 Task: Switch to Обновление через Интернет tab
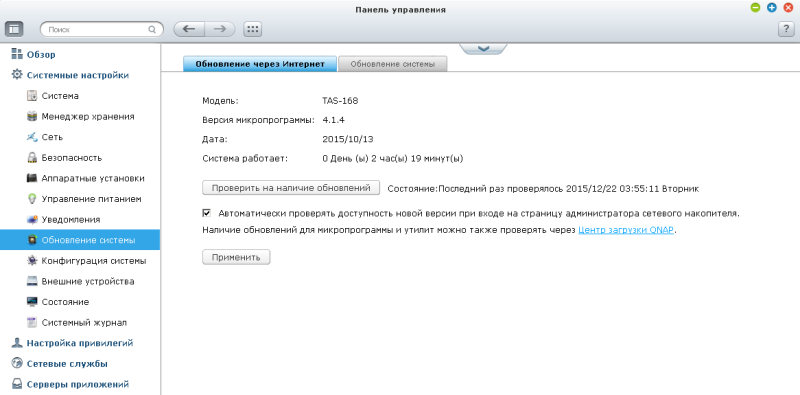(260, 64)
